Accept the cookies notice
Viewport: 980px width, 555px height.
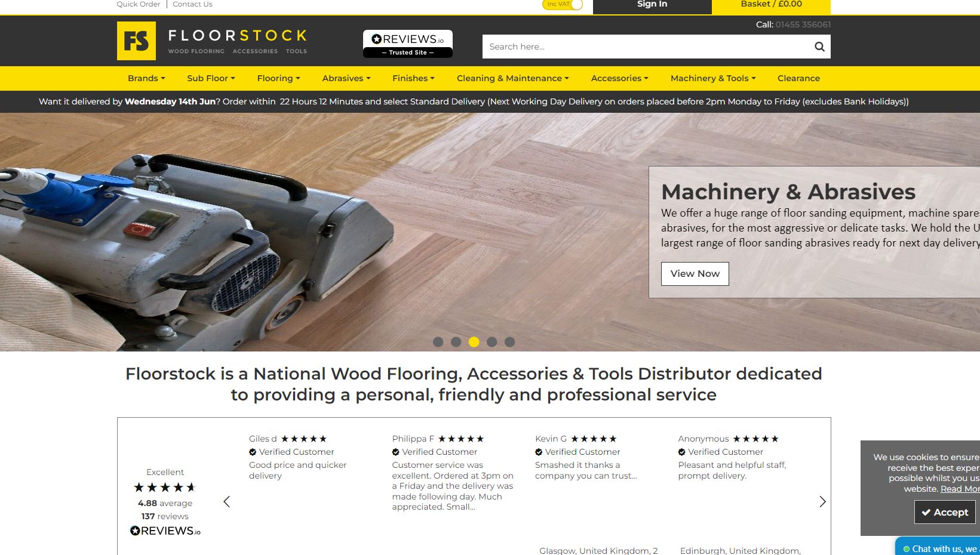coord(945,512)
